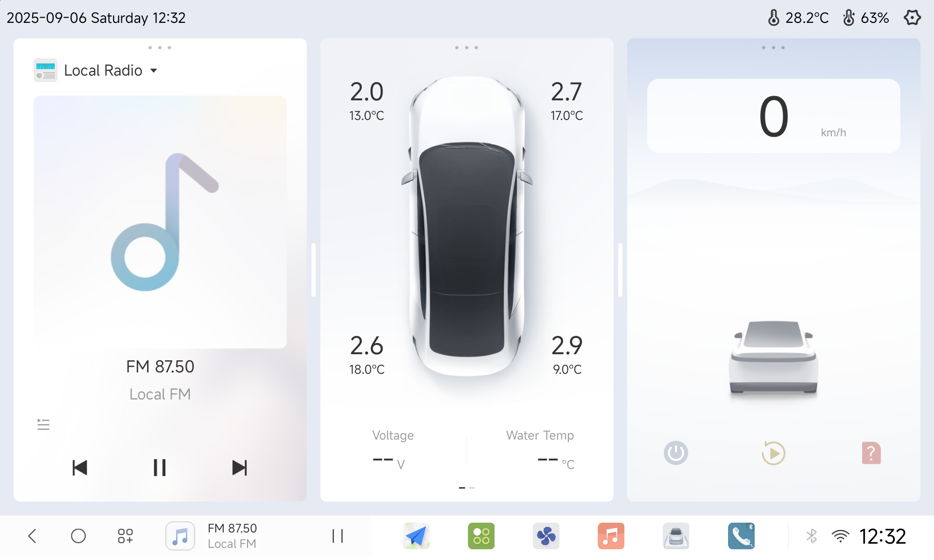Go to previous radio station
This screenshot has width=934, height=560.
[80, 468]
